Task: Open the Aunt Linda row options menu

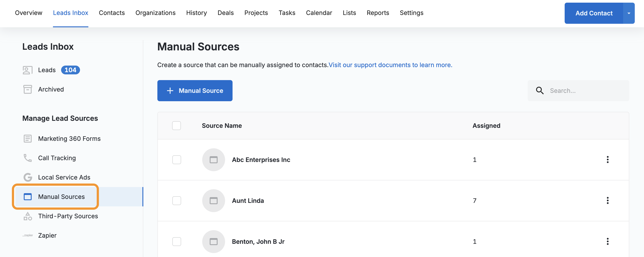Action: [x=607, y=201]
